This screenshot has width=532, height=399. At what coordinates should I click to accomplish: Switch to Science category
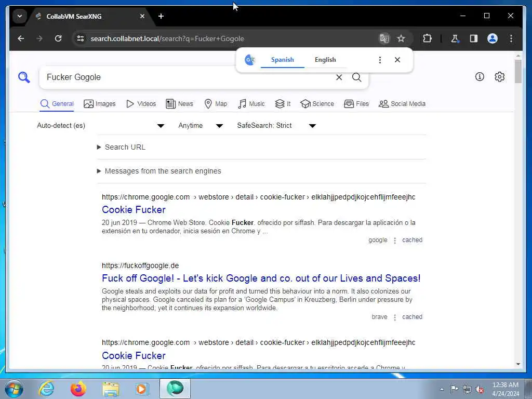(317, 104)
